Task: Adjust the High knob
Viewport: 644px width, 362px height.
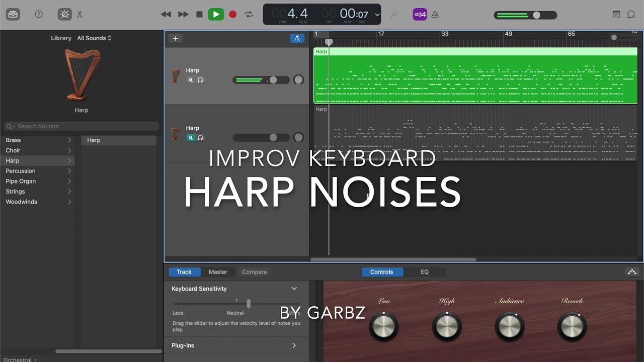Action: [447, 326]
